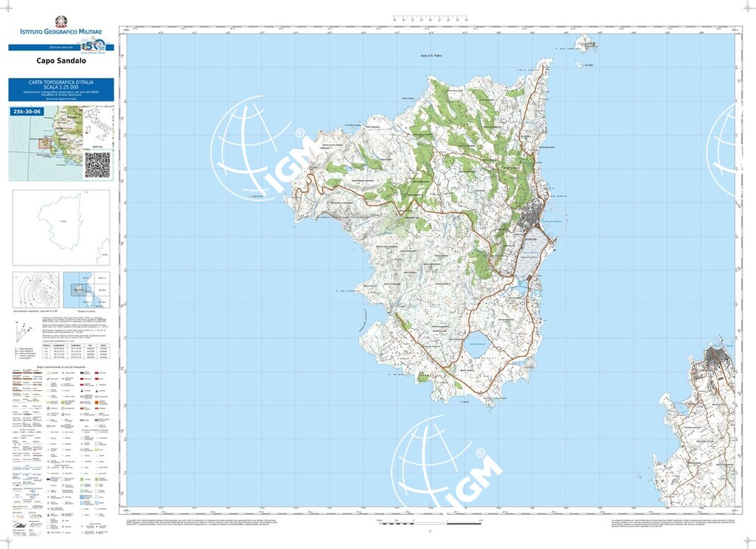756x549 pixels.
Task: Click the magnetic declination isoline diagram
Action: pyautogui.click(x=35, y=290)
